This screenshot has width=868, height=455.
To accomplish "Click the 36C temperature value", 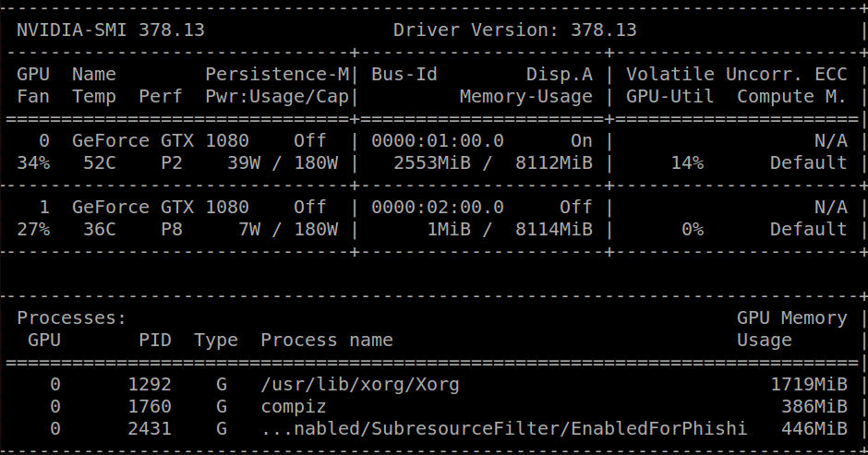I will click(100, 229).
